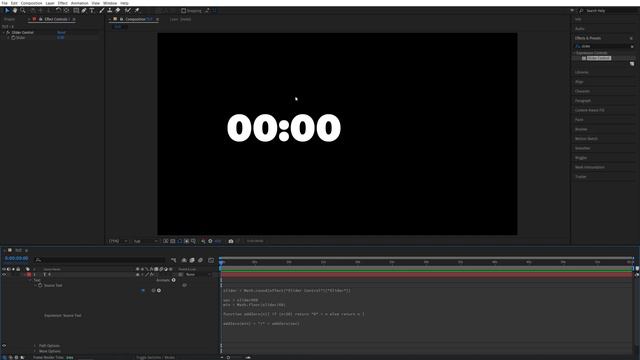This screenshot has height=360, width=640.
Task: Select the Pen tool
Action: click(84, 11)
